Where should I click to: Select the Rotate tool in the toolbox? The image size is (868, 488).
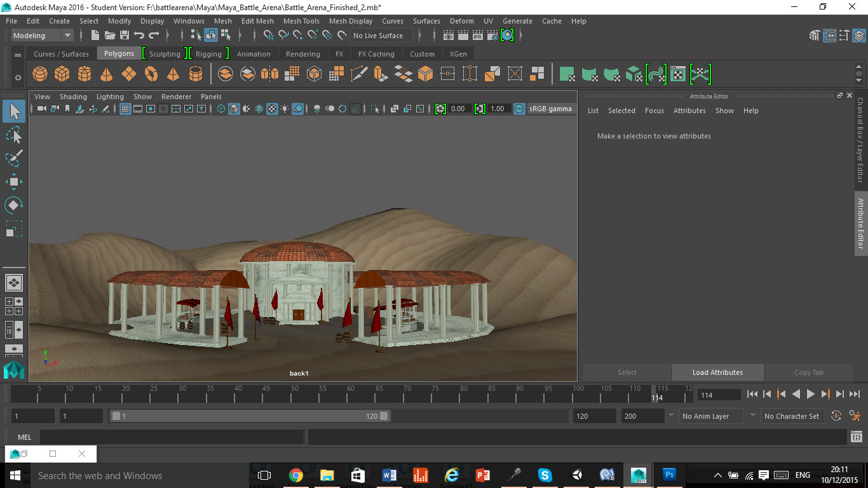click(14, 205)
